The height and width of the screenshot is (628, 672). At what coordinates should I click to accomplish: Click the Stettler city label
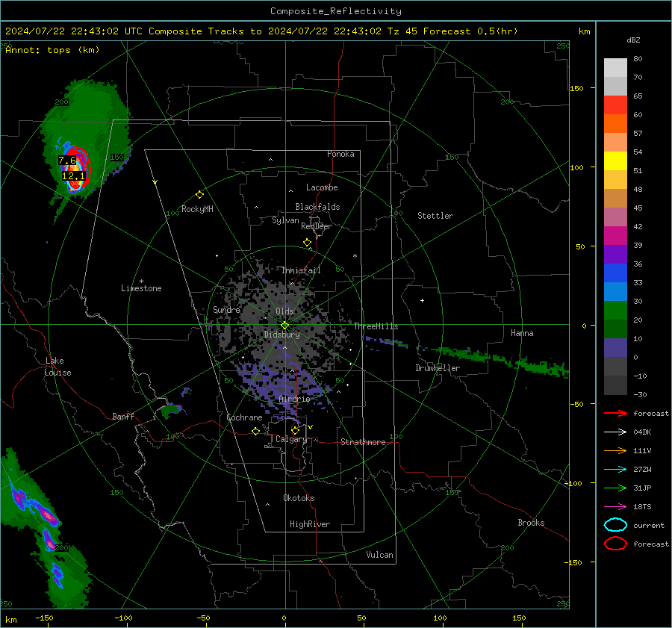click(435, 216)
